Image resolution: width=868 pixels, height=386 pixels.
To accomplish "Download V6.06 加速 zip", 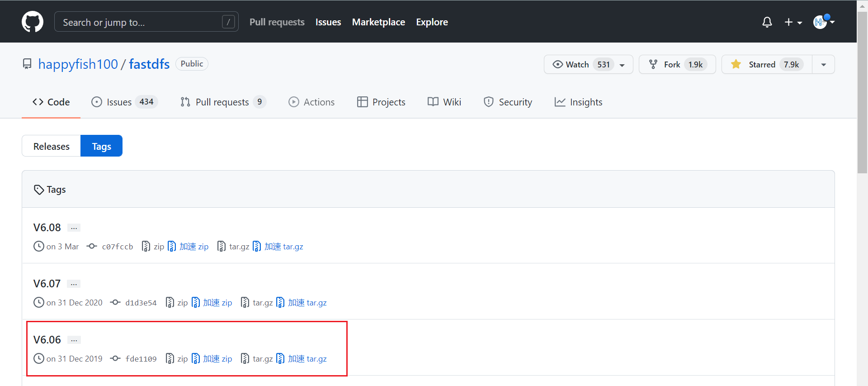I will (x=212, y=359).
